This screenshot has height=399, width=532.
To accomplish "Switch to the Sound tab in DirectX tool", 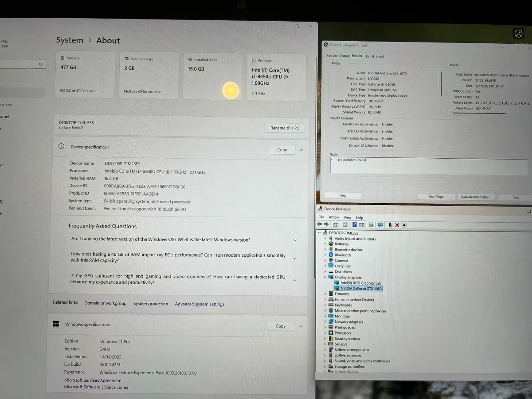I will pos(369,56).
